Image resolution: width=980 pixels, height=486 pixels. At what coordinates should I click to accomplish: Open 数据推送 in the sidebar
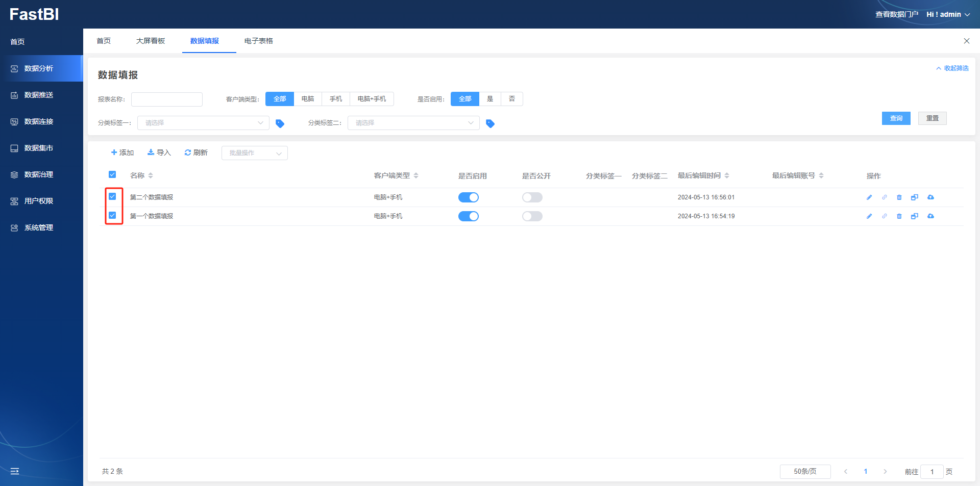(x=41, y=95)
